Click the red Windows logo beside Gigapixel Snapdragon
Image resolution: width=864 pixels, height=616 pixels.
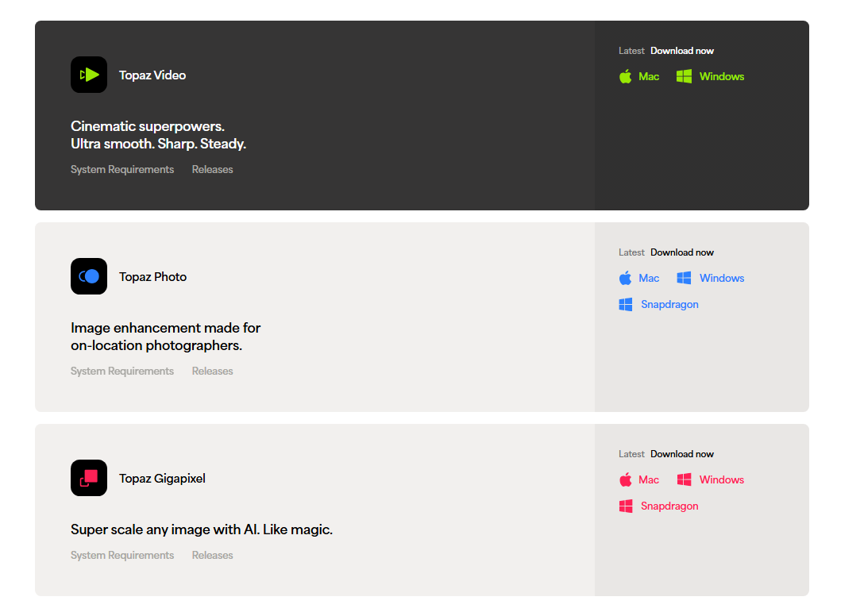[626, 506]
